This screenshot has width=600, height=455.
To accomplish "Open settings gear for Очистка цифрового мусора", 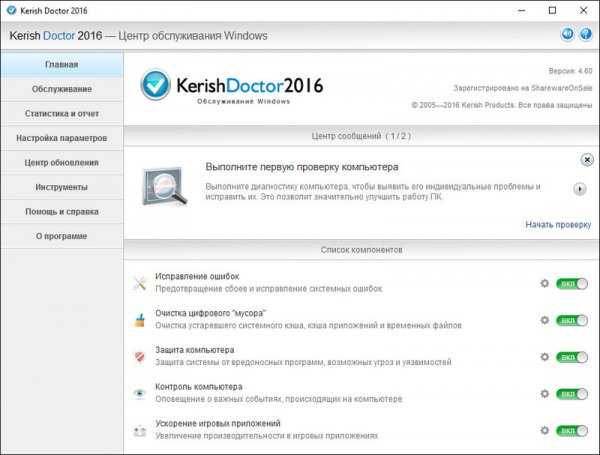I will click(x=545, y=320).
